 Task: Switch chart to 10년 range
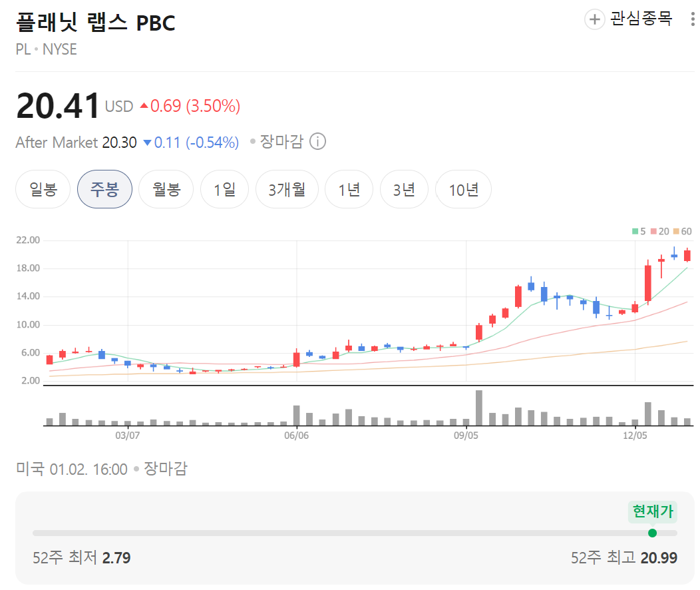coord(463,189)
